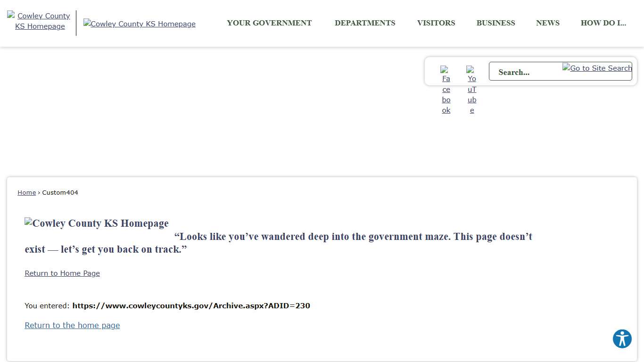Open the accessibility widget icon
The width and height of the screenshot is (644, 362).
pyautogui.click(x=622, y=339)
